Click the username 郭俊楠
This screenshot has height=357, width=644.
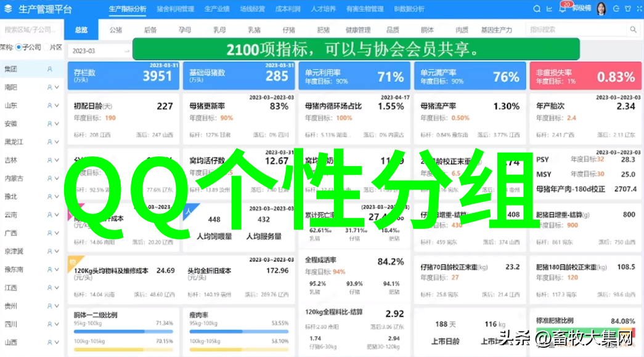tap(582, 9)
